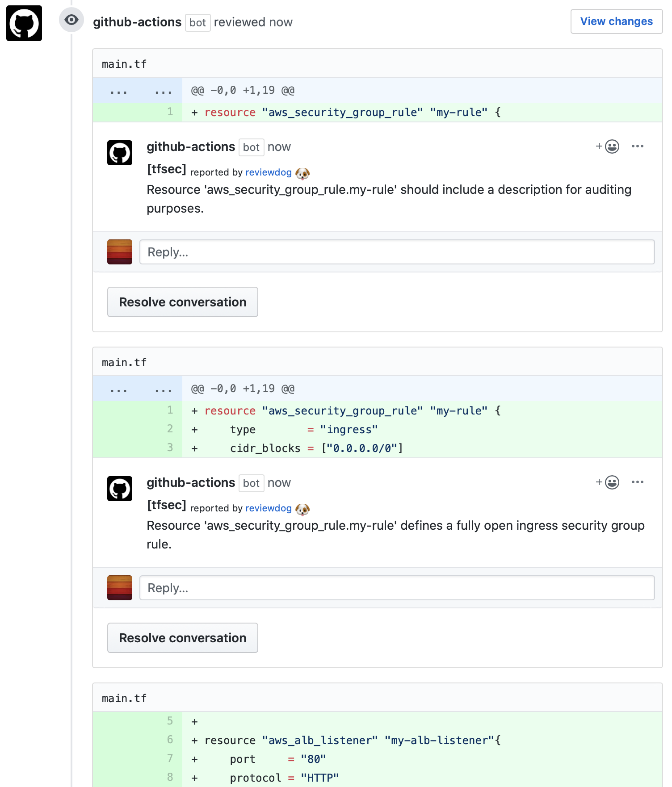Open options menu on open-ingress comment

pyautogui.click(x=638, y=482)
